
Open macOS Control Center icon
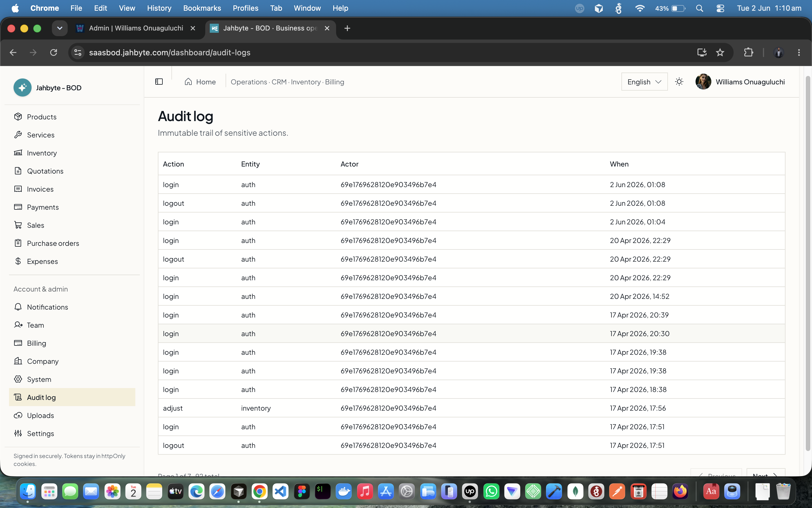720,8
